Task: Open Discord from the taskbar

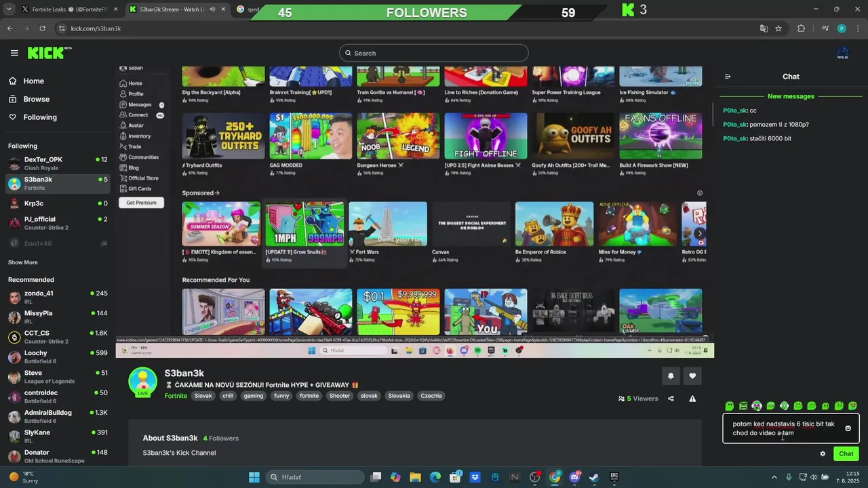Action: pyautogui.click(x=574, y=477)
